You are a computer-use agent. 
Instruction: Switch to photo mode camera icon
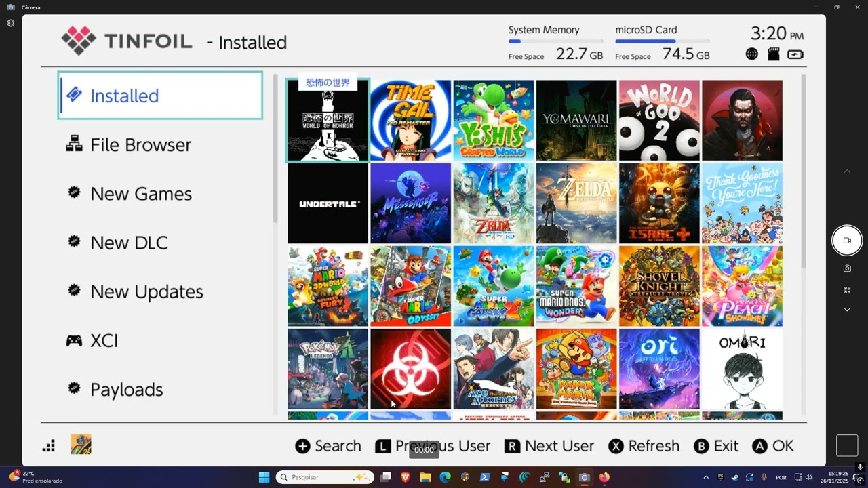click(x=847, y=268)
